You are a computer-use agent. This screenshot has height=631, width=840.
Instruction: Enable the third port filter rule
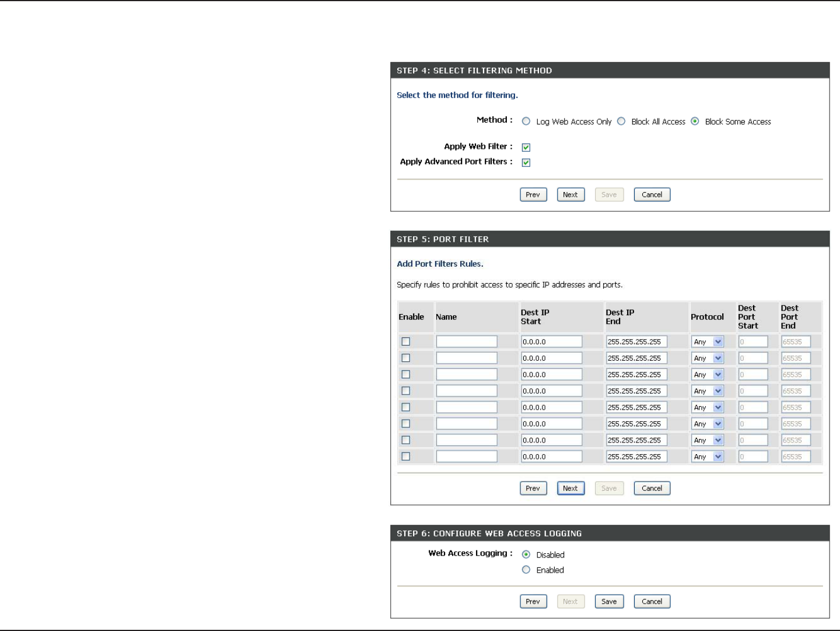(x=406, y=374)
